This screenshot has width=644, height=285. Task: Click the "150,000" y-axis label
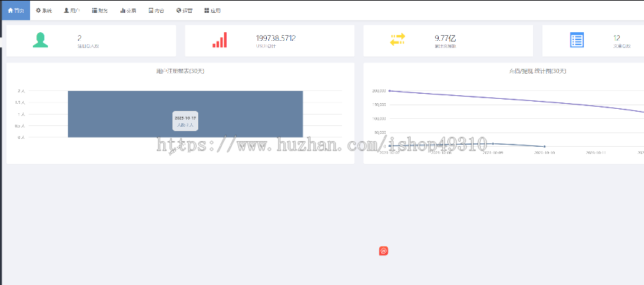(379, 105)
